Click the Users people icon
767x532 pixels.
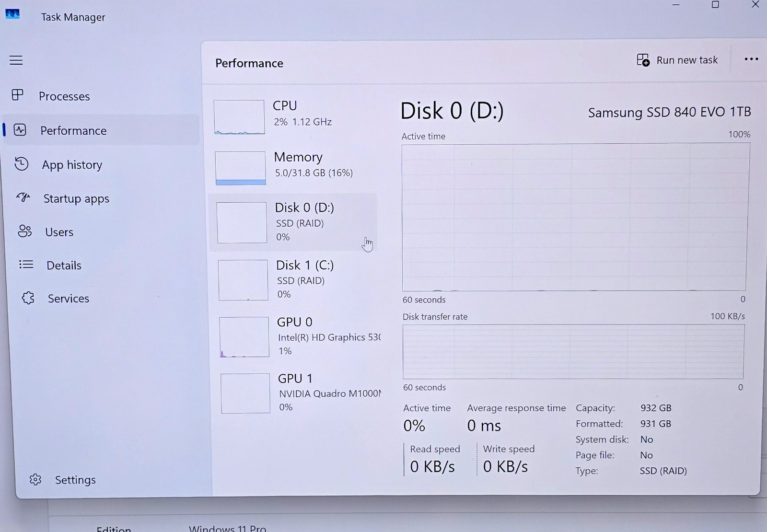tap(25, 231)
